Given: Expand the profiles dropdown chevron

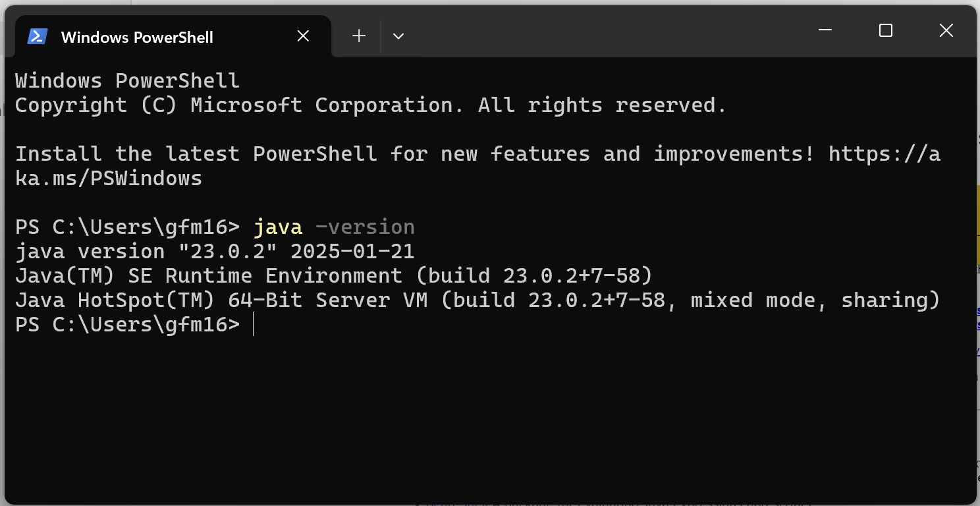Looking at the screenshot, I should pyautogui.click(x=398, y=36).
